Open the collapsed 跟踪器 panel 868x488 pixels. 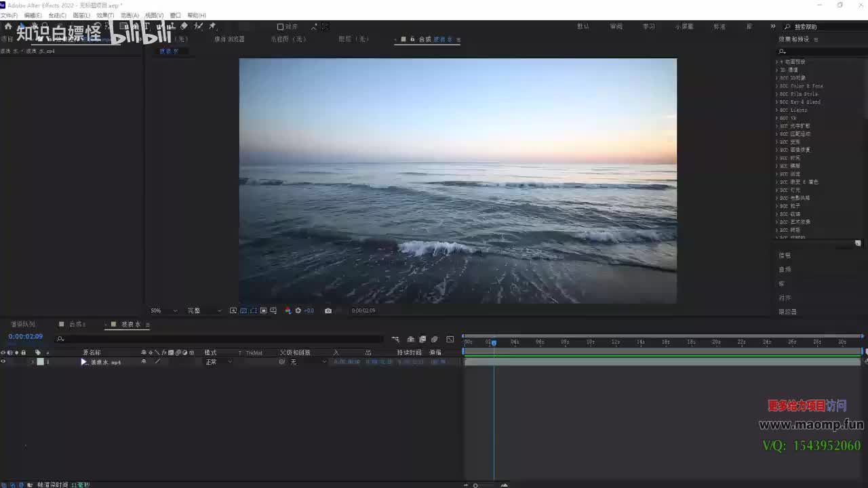pos(788,312)
